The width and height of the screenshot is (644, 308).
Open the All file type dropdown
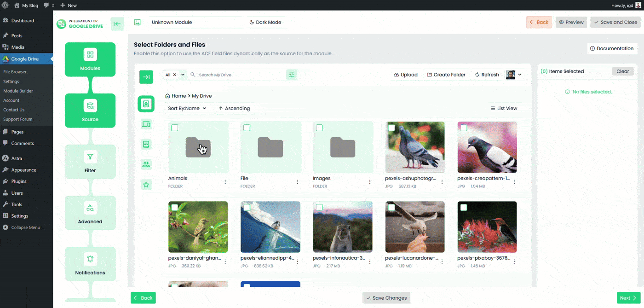coord(183,75)
